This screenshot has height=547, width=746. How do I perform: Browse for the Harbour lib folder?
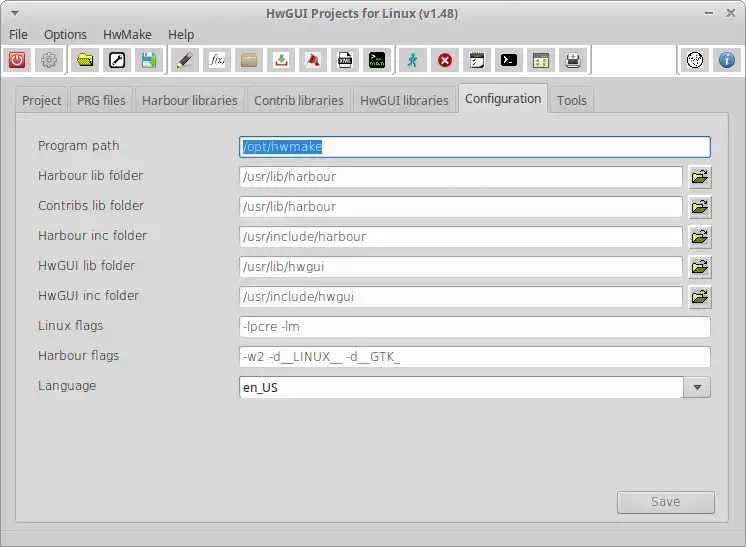click(x=700, y=177)
